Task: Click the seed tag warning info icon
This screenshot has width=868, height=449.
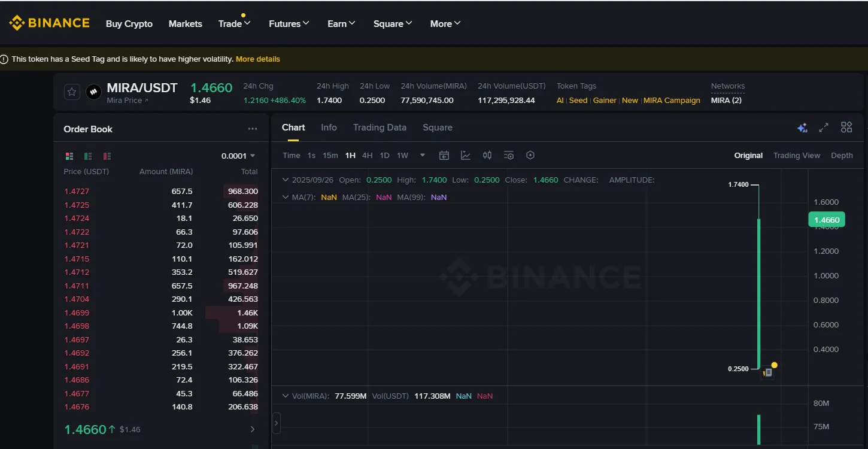Action: [x=4, y=59]
